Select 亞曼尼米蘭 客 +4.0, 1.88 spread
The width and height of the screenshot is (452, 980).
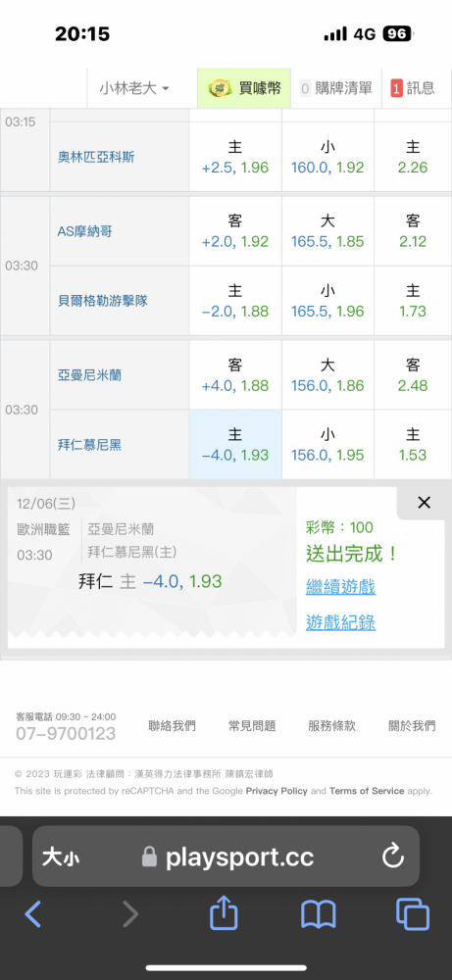[235, 375]
